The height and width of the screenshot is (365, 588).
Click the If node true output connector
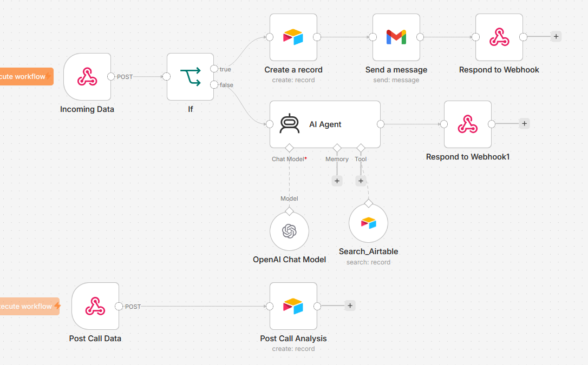[x=214, y=69]
